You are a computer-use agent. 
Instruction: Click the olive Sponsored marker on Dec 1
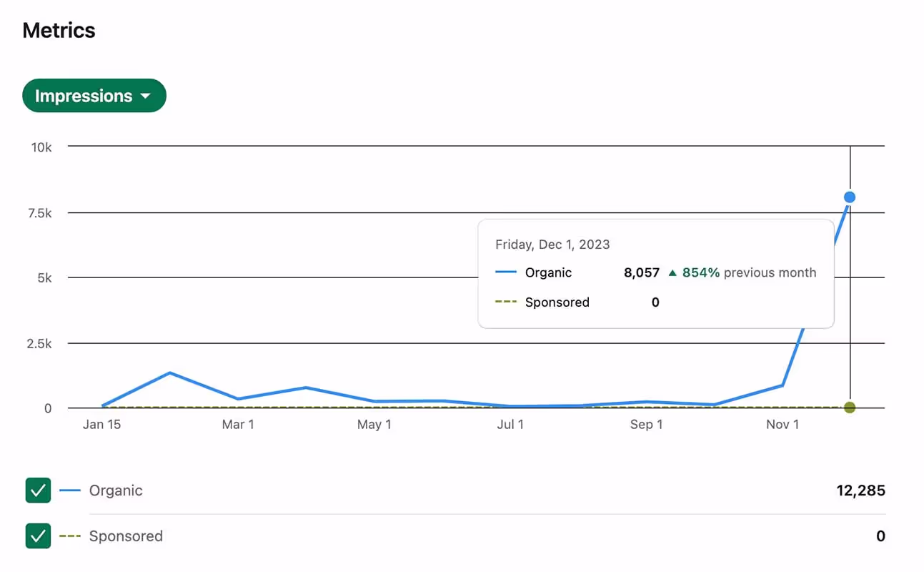tap(849, 408)
